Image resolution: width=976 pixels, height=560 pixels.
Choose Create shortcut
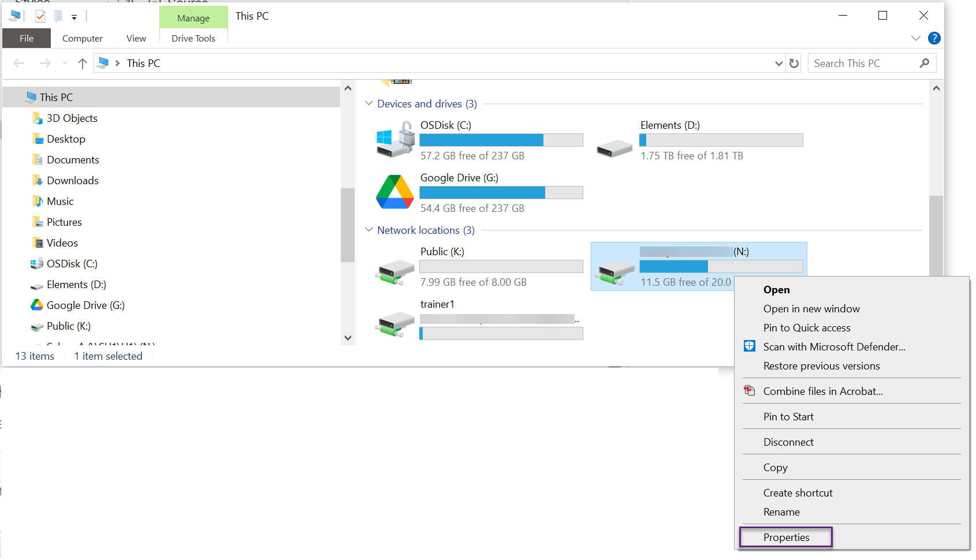852,493
